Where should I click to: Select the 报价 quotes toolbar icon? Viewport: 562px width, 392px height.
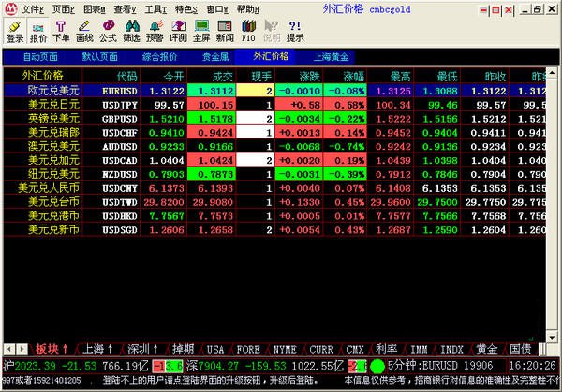click(x=38, y=32)
